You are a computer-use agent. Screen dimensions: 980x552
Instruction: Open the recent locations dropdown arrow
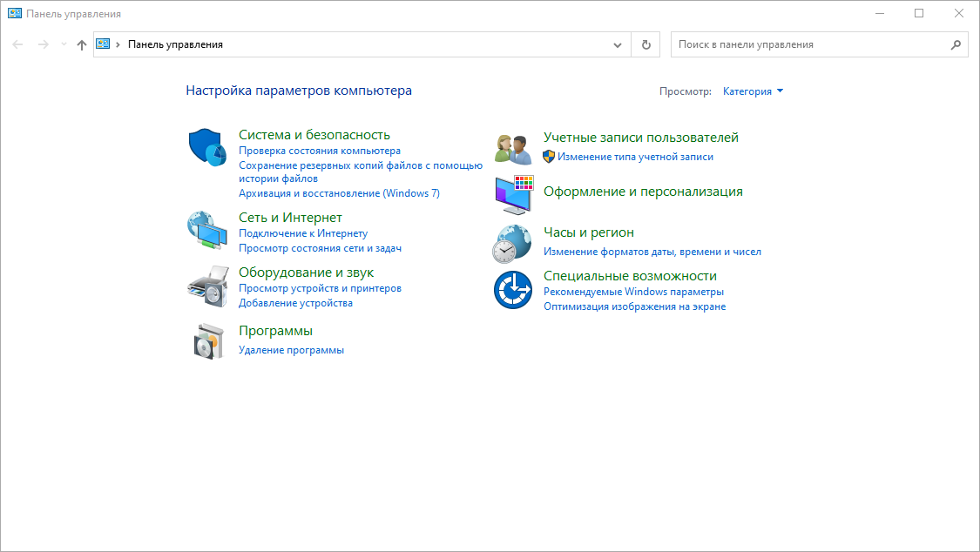(64, 44)
